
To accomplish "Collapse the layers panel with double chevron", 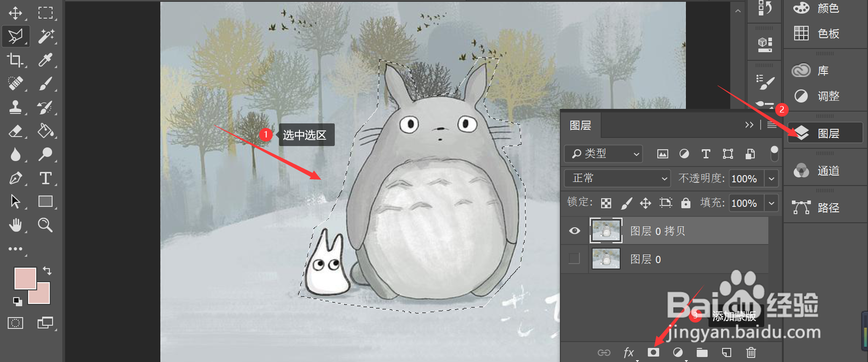I will click(x=749, y=125).
